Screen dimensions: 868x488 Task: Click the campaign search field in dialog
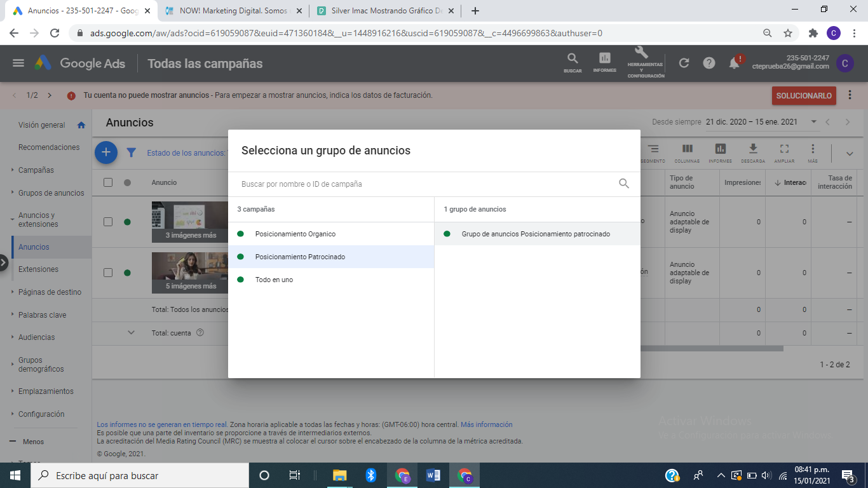click(426, 184)
